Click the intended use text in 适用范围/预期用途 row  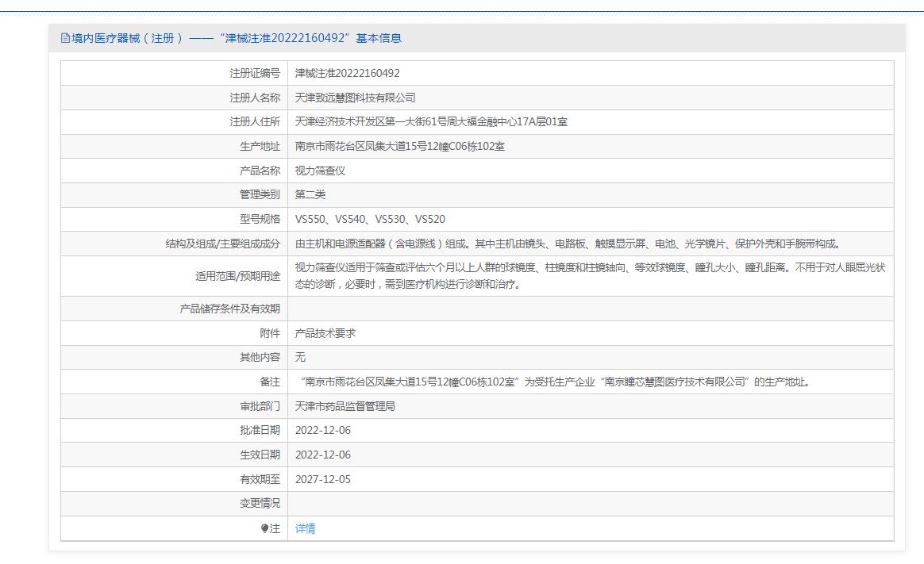coord(589,276)
